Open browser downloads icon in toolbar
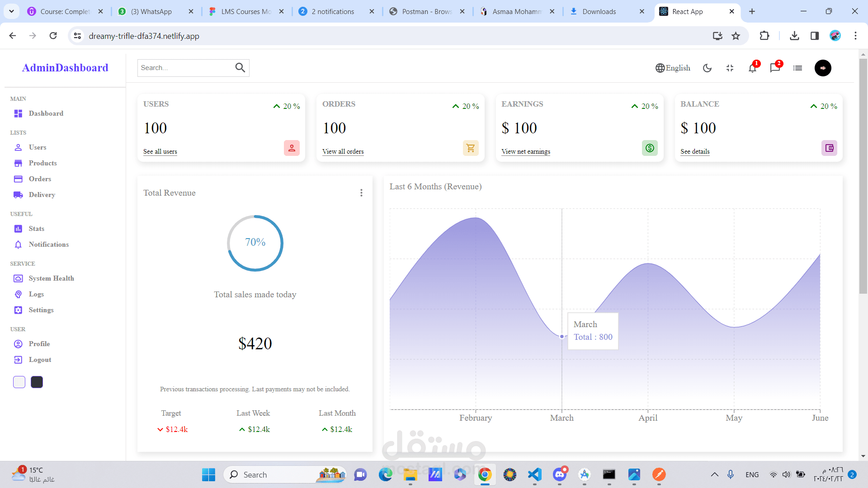 (794, 36)
